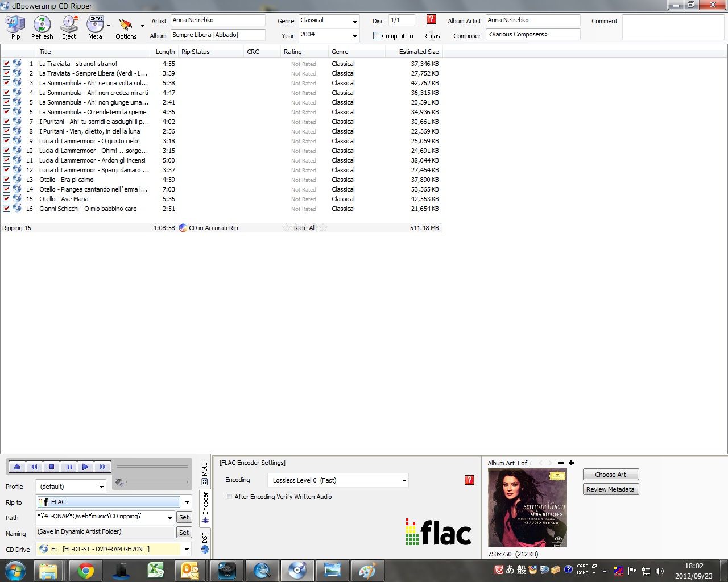The width and height of the screenshot is (728, 582).
Task: Click the Refresh toolbar icon
Action: coord(42,24)
